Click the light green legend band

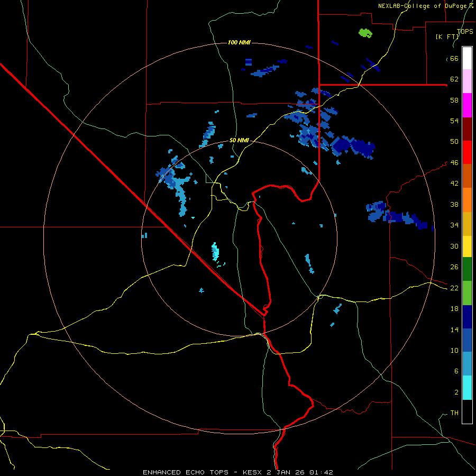[467, 293]
